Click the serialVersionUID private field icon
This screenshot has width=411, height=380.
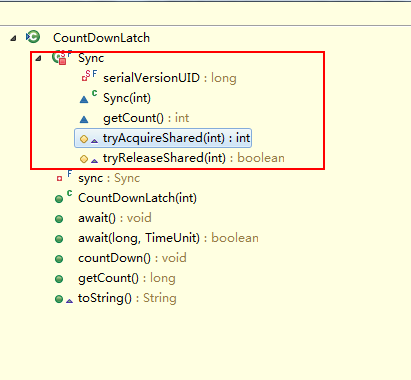(x=89, y=76)
